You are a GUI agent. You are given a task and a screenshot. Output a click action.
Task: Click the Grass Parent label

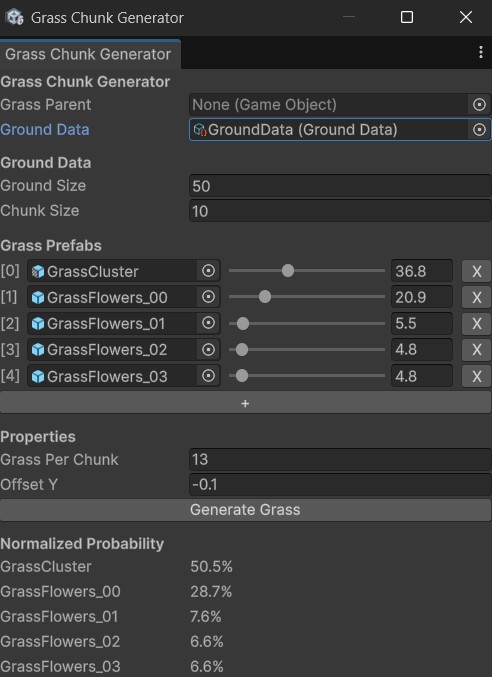click(46, 104)
